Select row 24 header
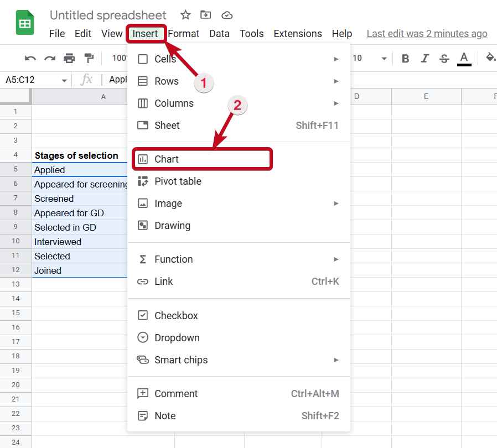 [15, 442]
